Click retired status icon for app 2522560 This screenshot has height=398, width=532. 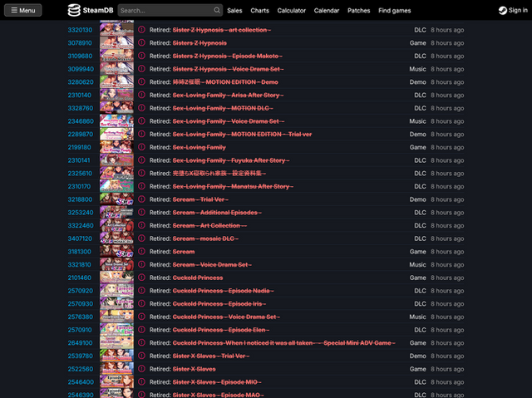pyautogui.click(x=141, y=369)
